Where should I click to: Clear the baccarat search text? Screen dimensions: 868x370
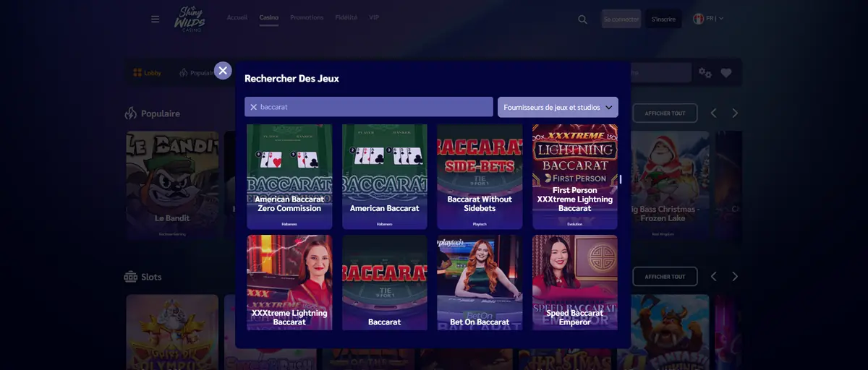click(253, 107)
